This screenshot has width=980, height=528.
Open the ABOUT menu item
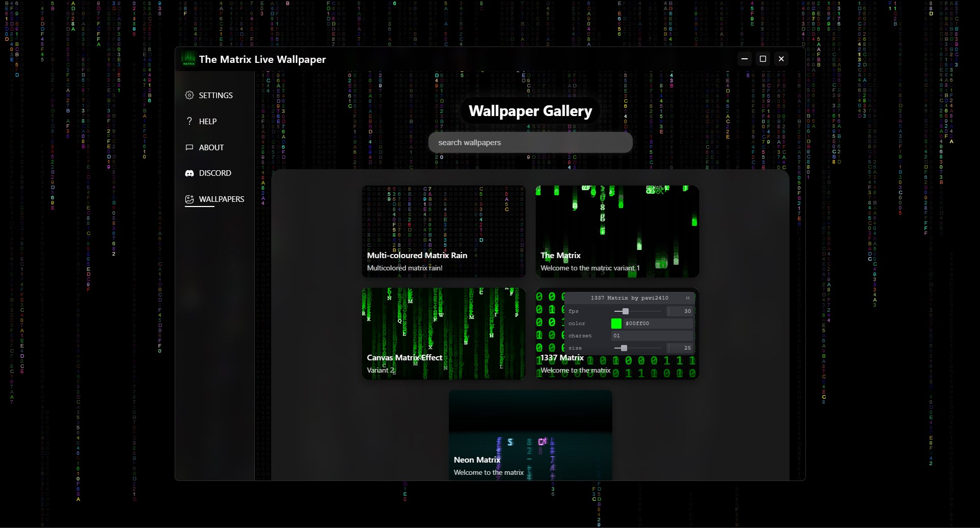tap(205, 147)
